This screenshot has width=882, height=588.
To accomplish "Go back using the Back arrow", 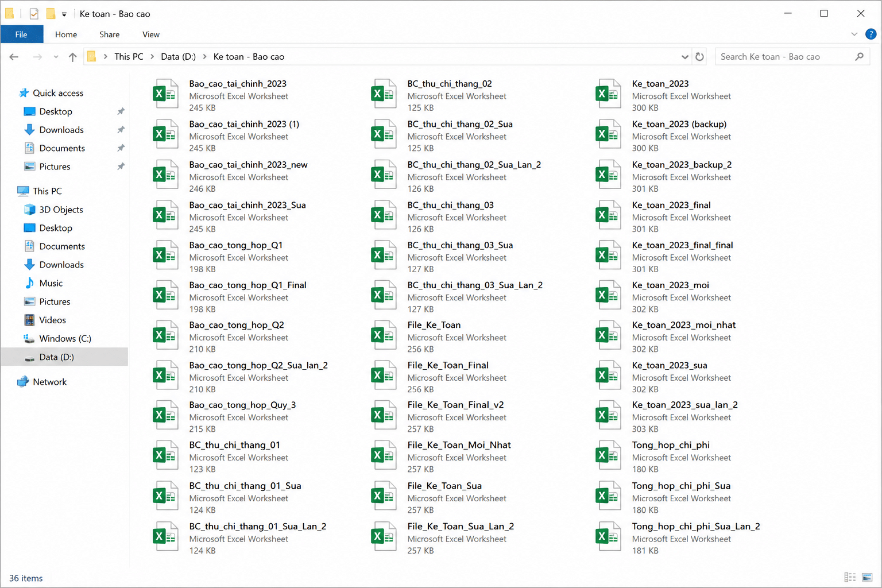I will tap(14, 57).
